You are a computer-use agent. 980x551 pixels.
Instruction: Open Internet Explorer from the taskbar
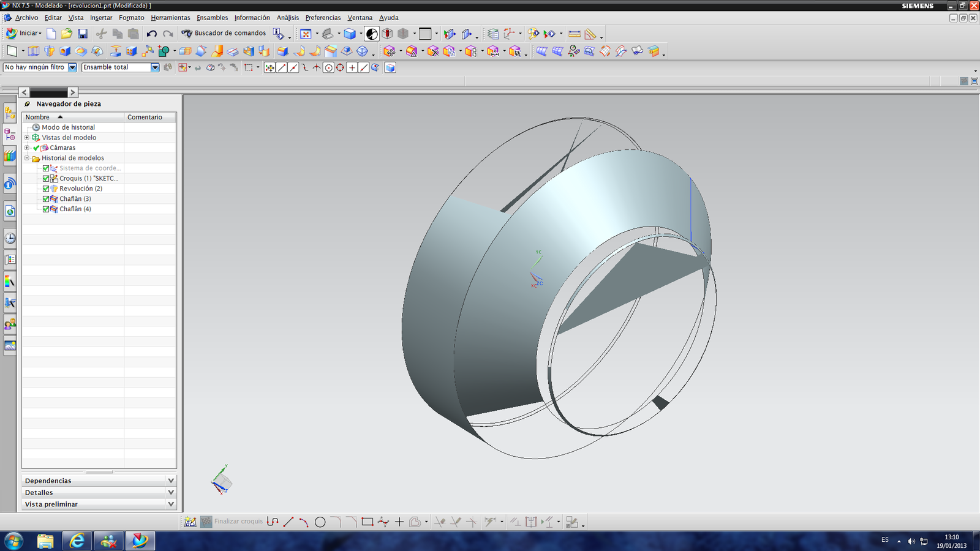77,541
